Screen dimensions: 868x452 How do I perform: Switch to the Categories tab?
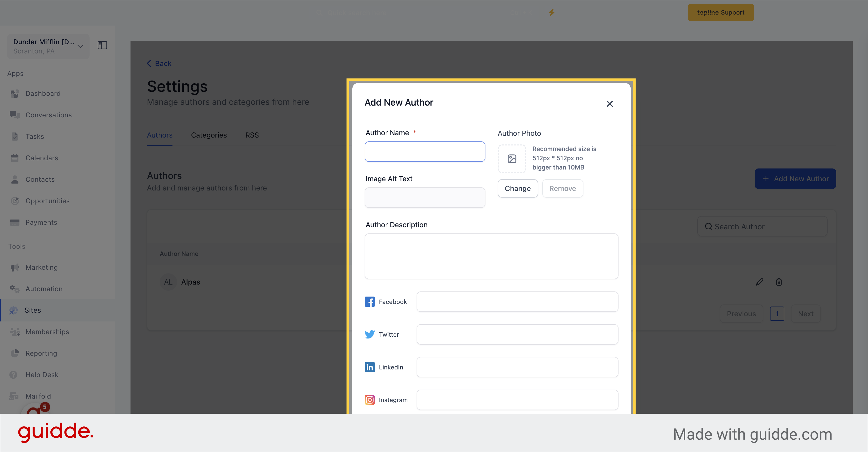pos(209,135)
